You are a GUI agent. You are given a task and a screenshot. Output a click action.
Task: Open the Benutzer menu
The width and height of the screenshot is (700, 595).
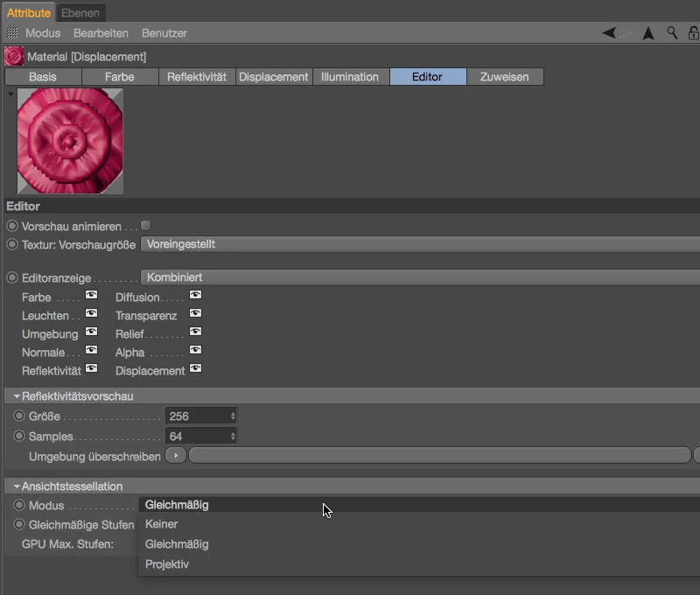click(x=164, y=33)
